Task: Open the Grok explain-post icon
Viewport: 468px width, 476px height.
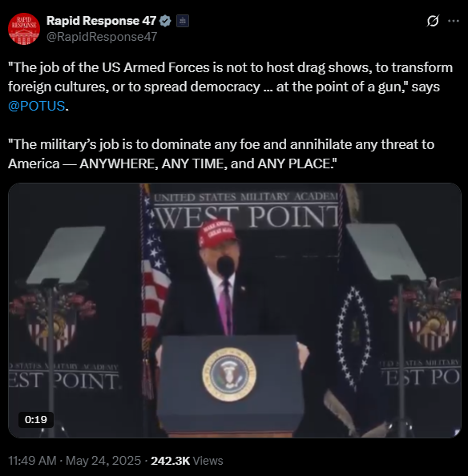Action: click(433, 21)
